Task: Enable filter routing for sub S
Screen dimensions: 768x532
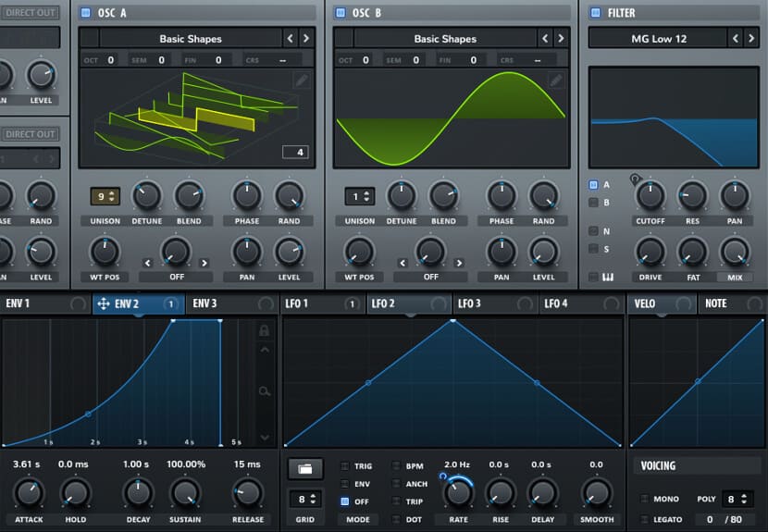Action: (x=593, y=249)
